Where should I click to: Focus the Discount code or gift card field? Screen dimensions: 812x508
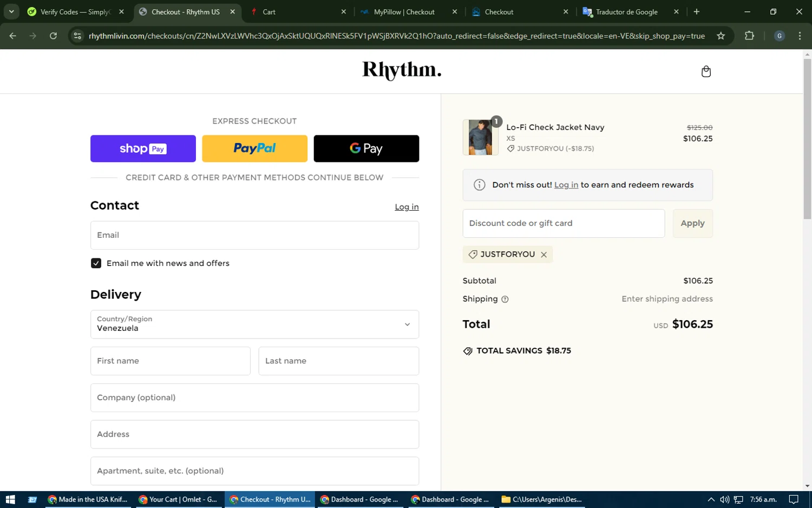[x=564, y=223]
